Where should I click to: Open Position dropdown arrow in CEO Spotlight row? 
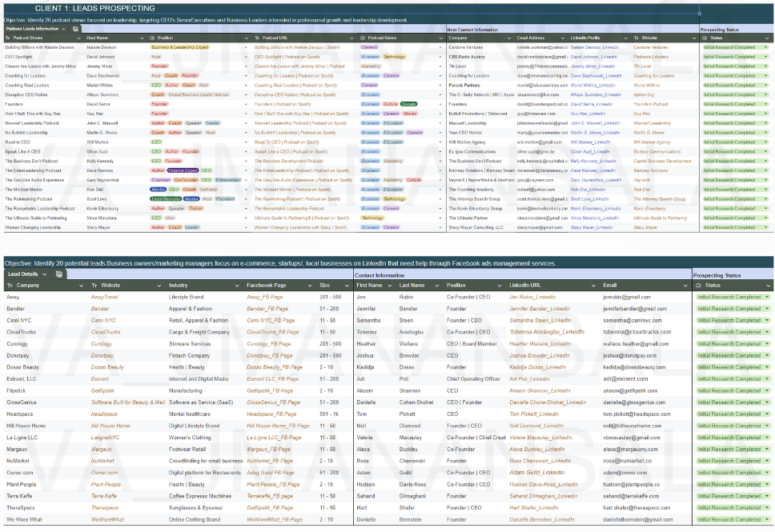pyautogui.click(x=246, y=57)
